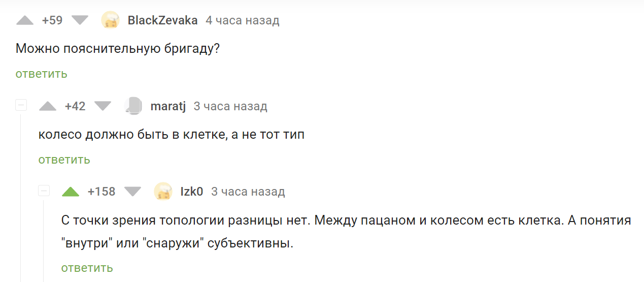Click maratj's '3 часа назад' timestamp
This screenshot has width=644, height=282.
click(230, 106)
